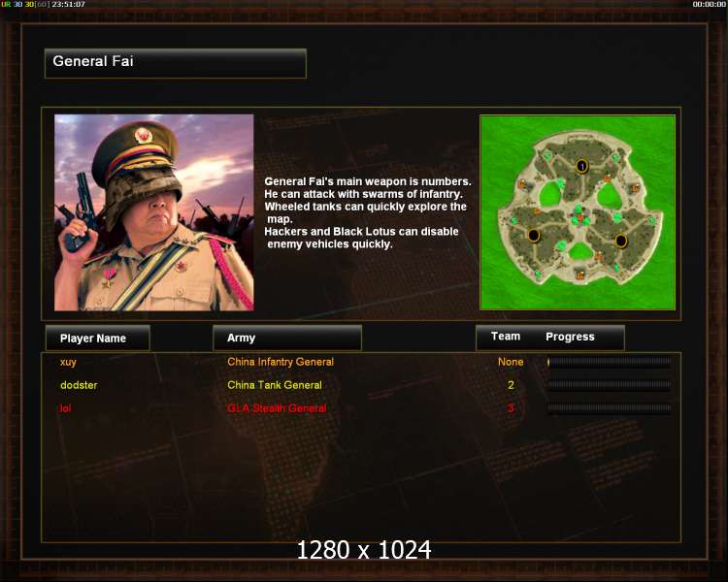Click General Fai's revolver in the portrait

[82, 213]
